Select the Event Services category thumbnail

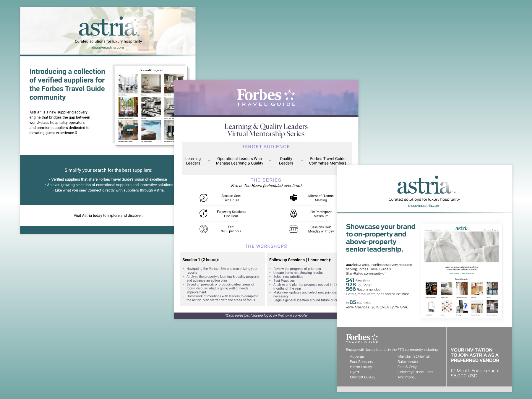128,84
